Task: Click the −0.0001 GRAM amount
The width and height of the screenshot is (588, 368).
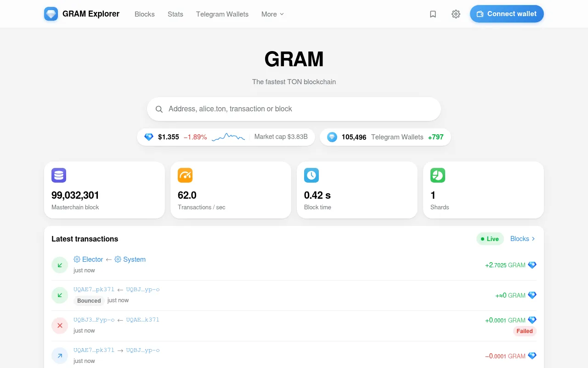Action: pyautogui.click(x=505, y=356)
